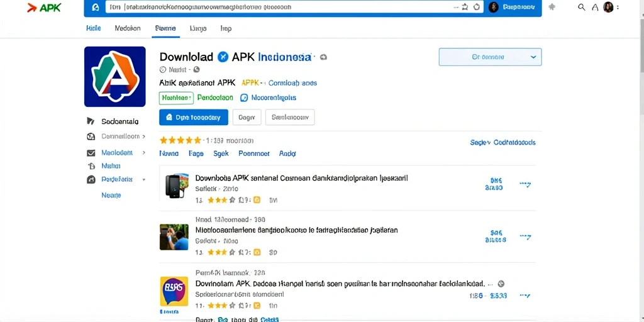Screen dimensions: 644x322
Task: Bookmark the page with the star icon
Action: [465, 7]
